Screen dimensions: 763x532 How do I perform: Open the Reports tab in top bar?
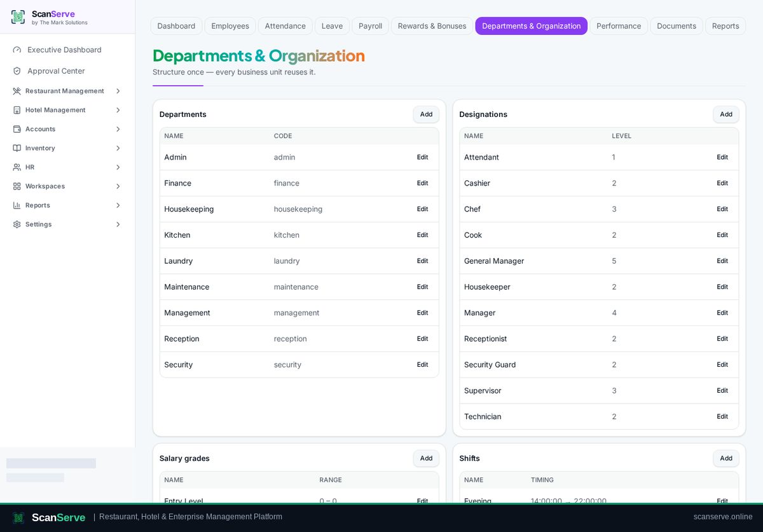[x=725, y=26]
